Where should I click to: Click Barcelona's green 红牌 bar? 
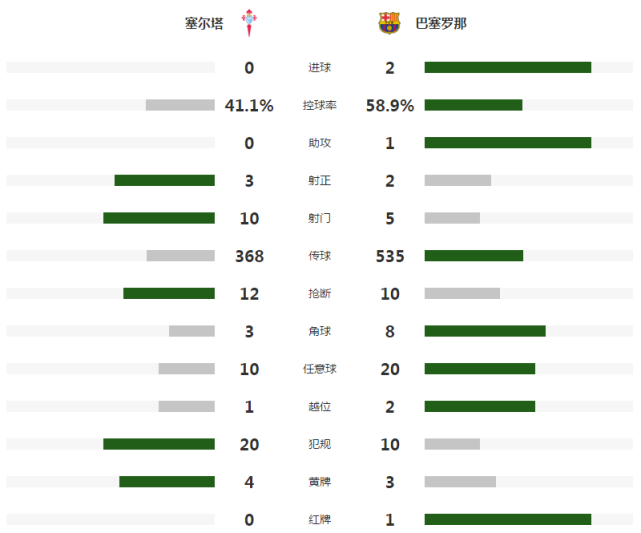coord(508,519)
